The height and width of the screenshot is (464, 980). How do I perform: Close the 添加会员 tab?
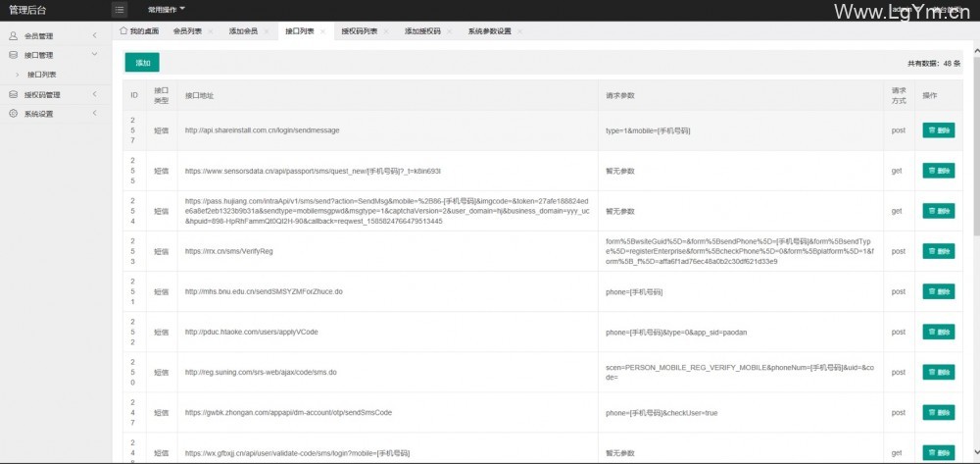pyautogui.click(x=267, y=30)
